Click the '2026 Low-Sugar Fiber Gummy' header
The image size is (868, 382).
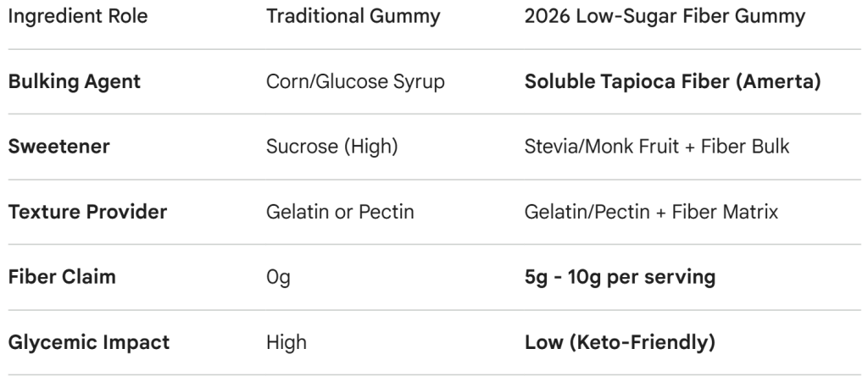click(x=665, y=17)
